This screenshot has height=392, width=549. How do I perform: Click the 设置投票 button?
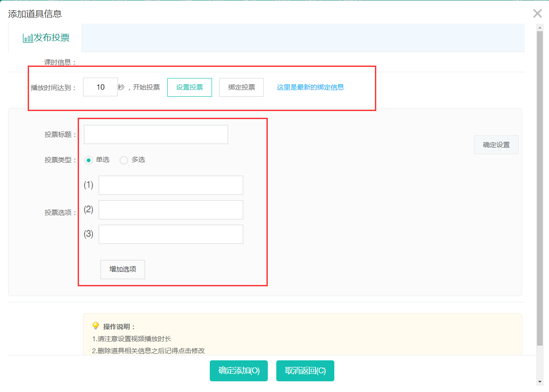point(189,87)
